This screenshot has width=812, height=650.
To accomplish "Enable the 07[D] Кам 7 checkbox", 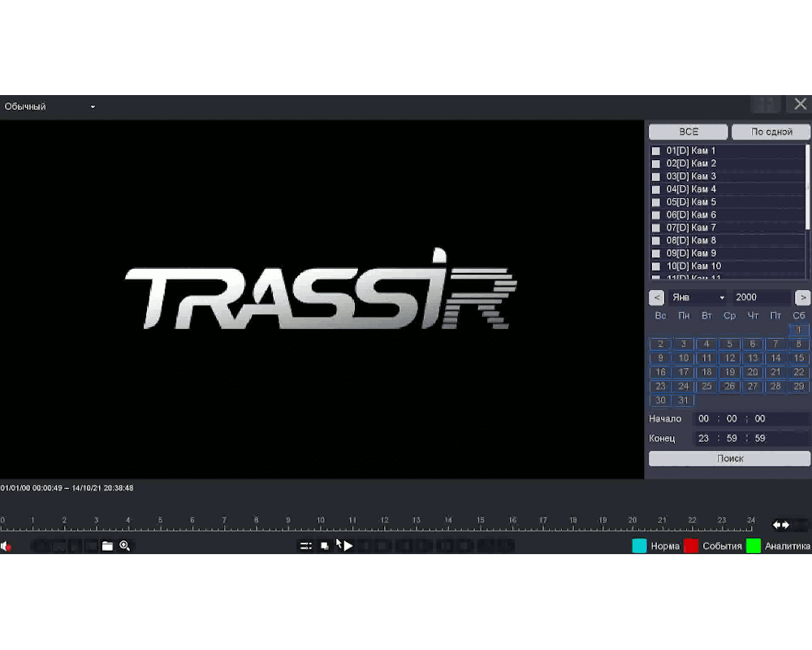I will point(655,228).
